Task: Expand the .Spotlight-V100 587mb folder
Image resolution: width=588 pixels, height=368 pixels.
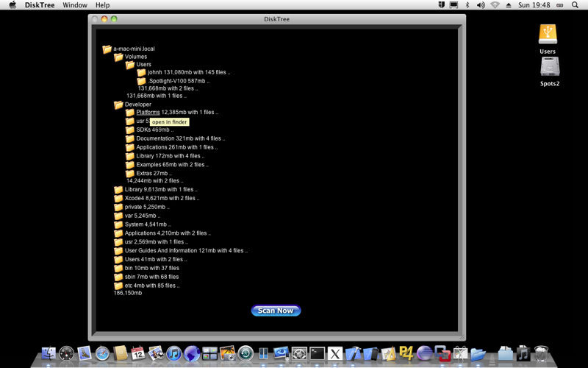Action: click(x=141, y=81)
